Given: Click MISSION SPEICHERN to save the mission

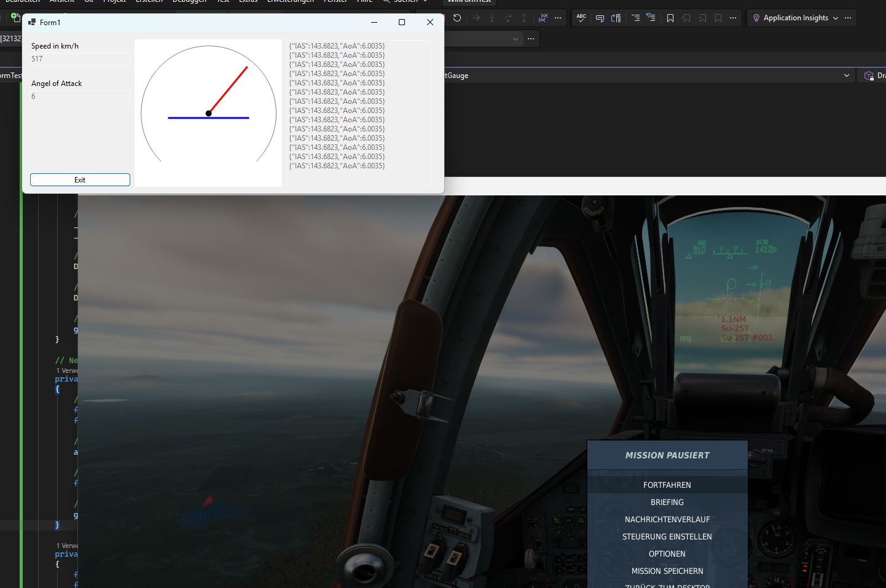Looking at the screenshot, I should point(667,571).
